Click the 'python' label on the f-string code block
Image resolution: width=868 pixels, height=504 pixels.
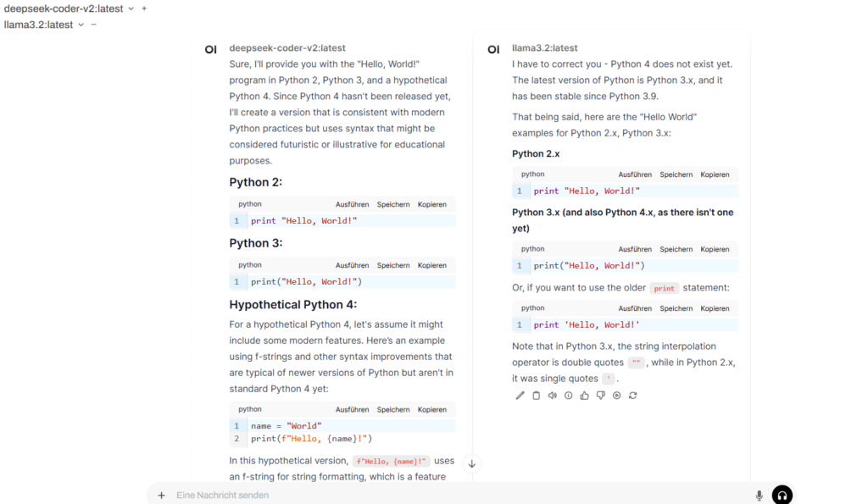pos(250,409)
